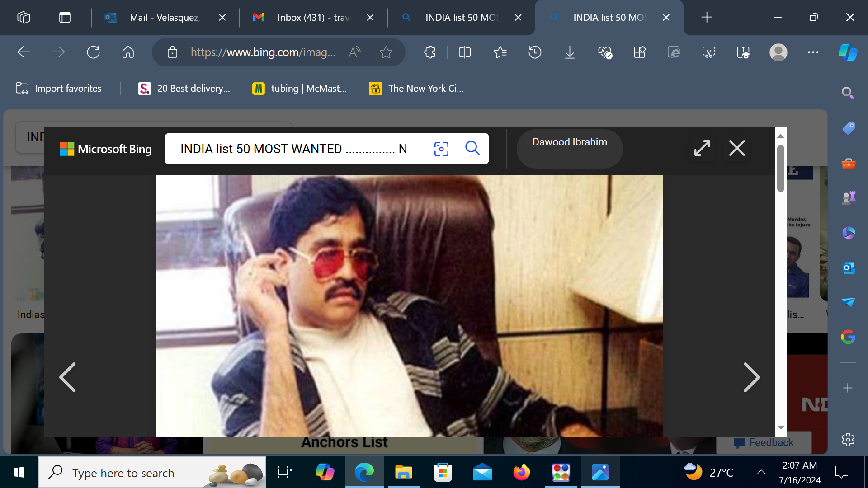
Task: Switch to Mail - Velasquez tab
Action: [165, 17]
